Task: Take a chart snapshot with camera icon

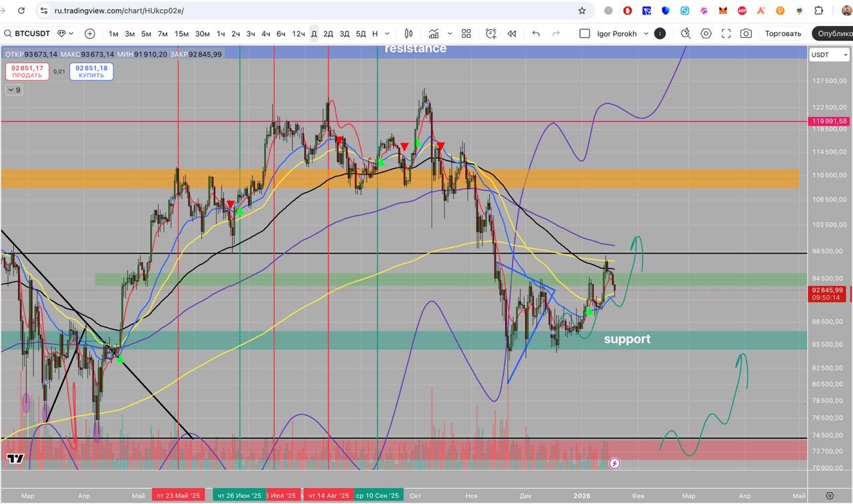Action: click(x=746, y=34)
